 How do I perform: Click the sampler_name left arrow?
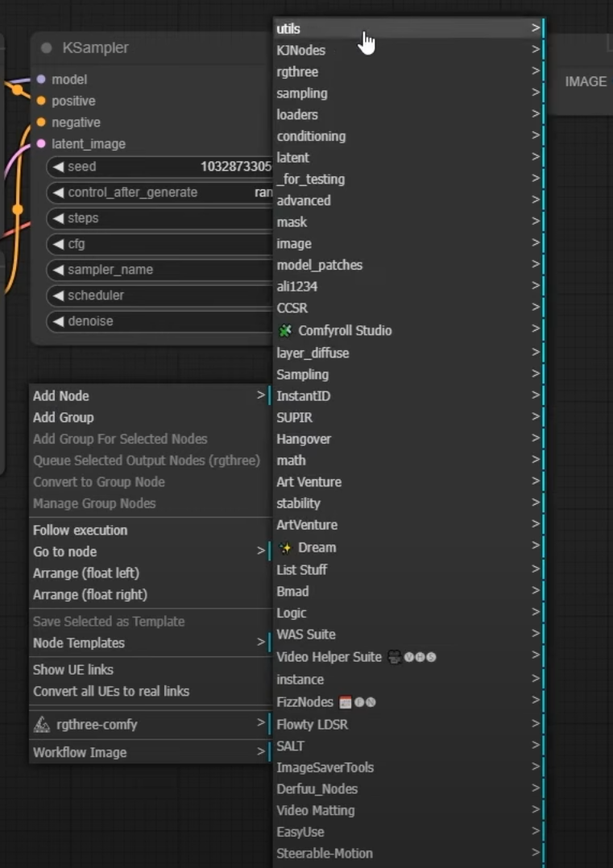coord(58,270)
